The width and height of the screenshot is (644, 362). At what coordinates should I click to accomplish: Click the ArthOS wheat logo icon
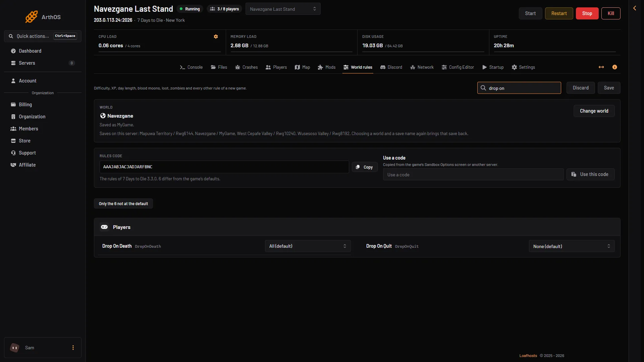coord(32,17)
